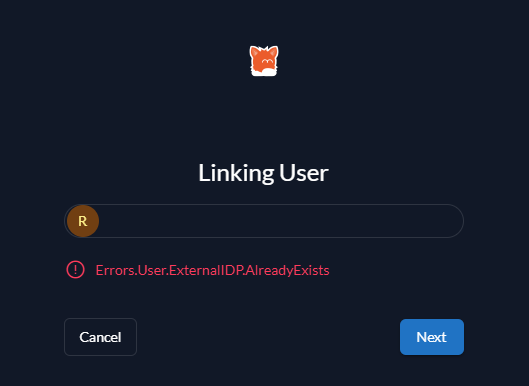Click the Errors.User.ExternalIDP.AlreadyExists message
Viewport: 529px width, 386px height.
[213, 270]
